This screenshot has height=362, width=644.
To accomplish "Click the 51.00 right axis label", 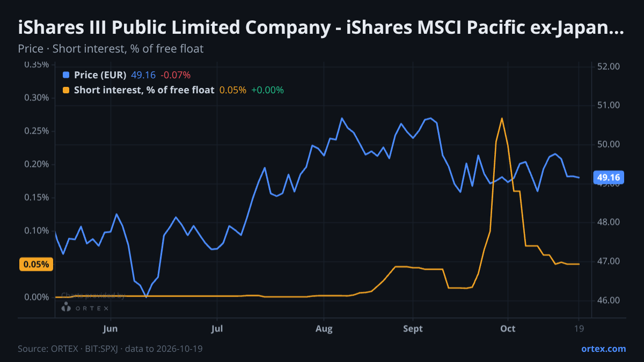I will tap(609, 105).
